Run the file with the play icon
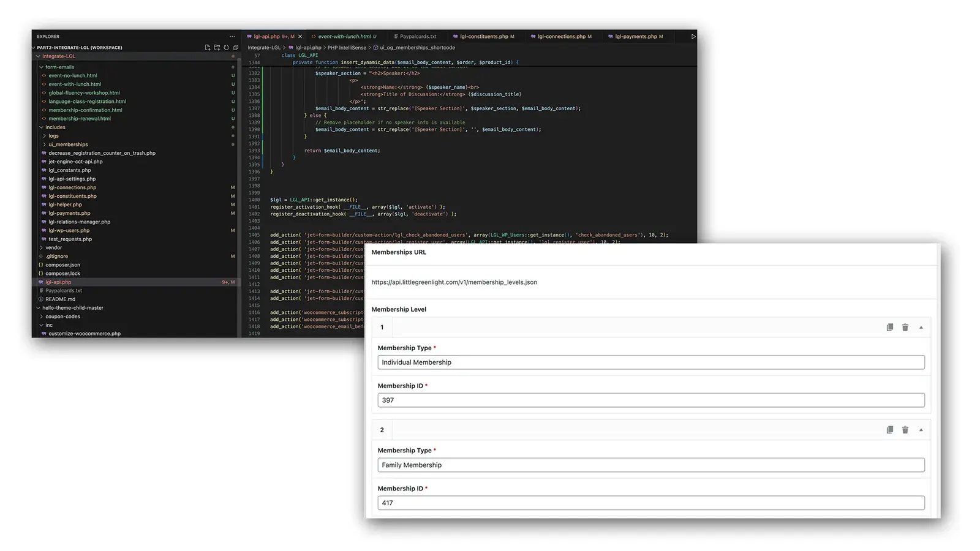 [693, 37]
